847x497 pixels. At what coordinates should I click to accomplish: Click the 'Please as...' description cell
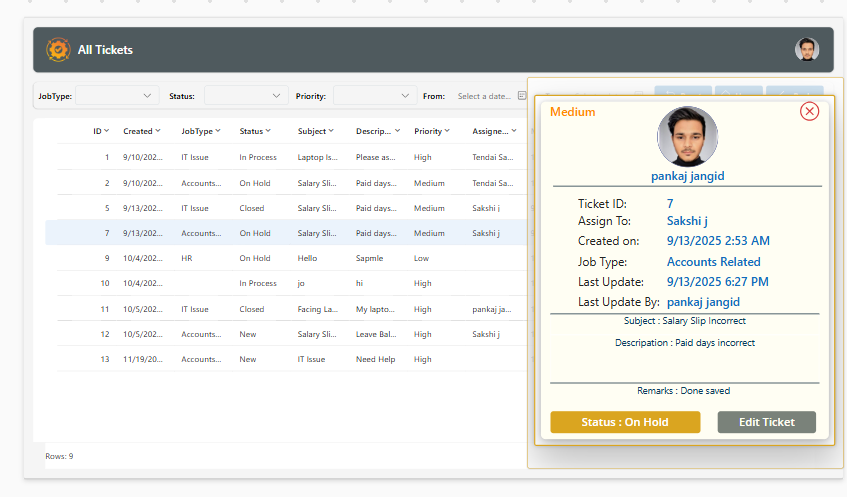[375, 157]
